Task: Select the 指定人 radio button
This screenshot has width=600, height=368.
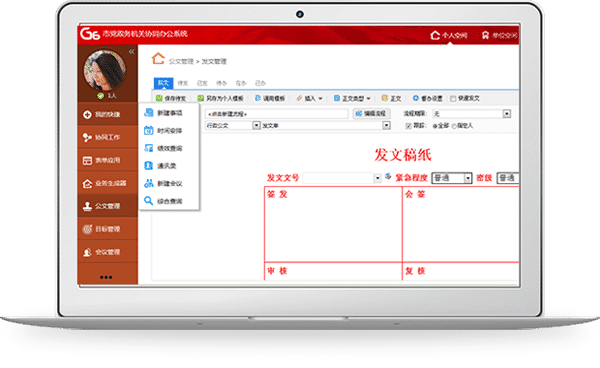Action: point(454,126)
